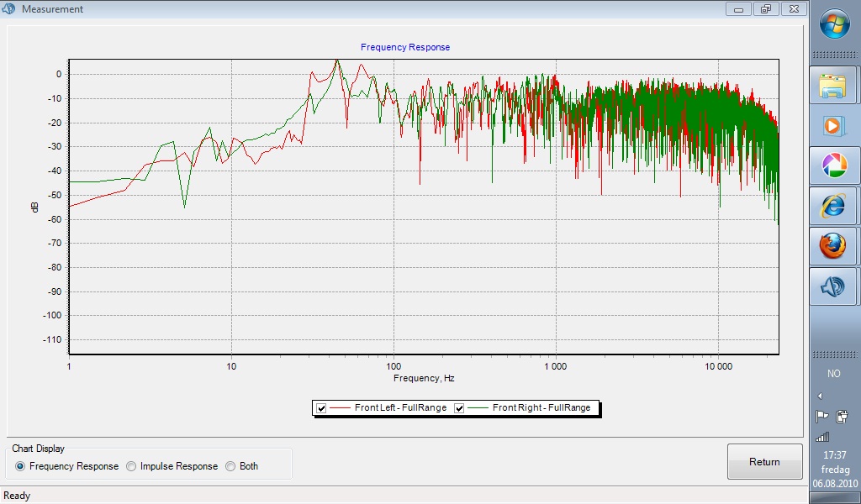
Task: Launch Windows Media Player from taskbar
Action: click(832, 126)
